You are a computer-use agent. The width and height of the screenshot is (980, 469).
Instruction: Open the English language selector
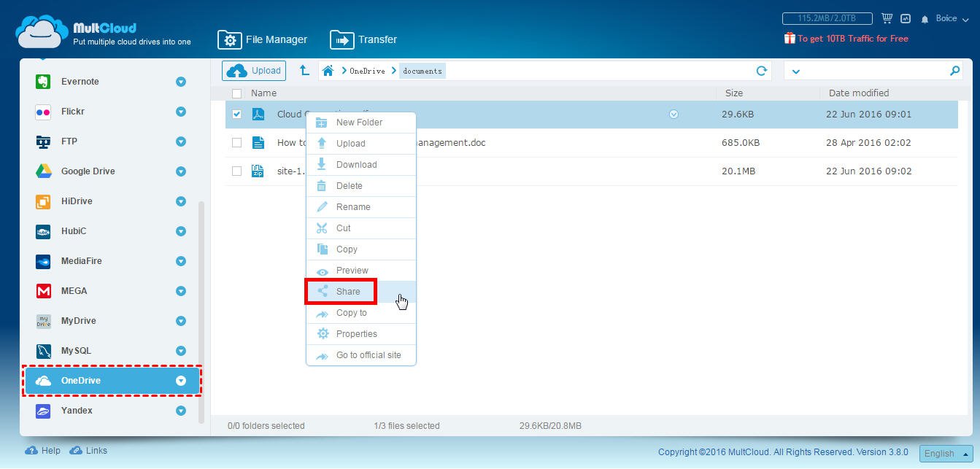pyautogui.click(x=946, y=453)
